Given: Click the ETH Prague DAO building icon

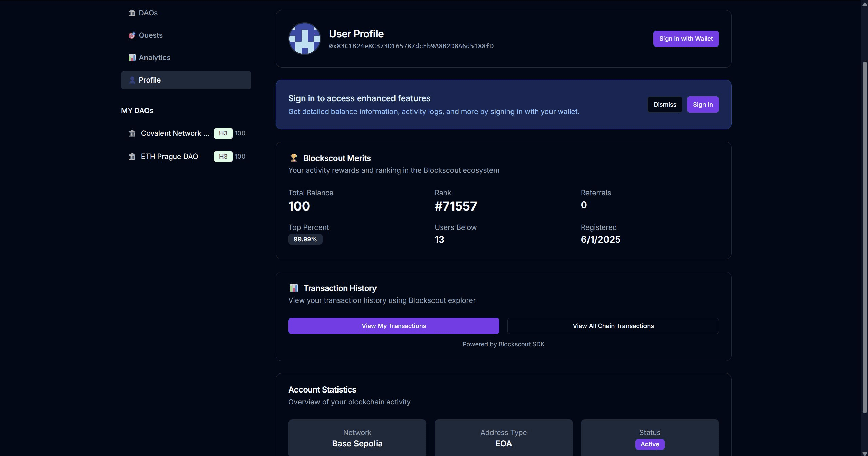Looking at the screenshot, I should point(132,157).
